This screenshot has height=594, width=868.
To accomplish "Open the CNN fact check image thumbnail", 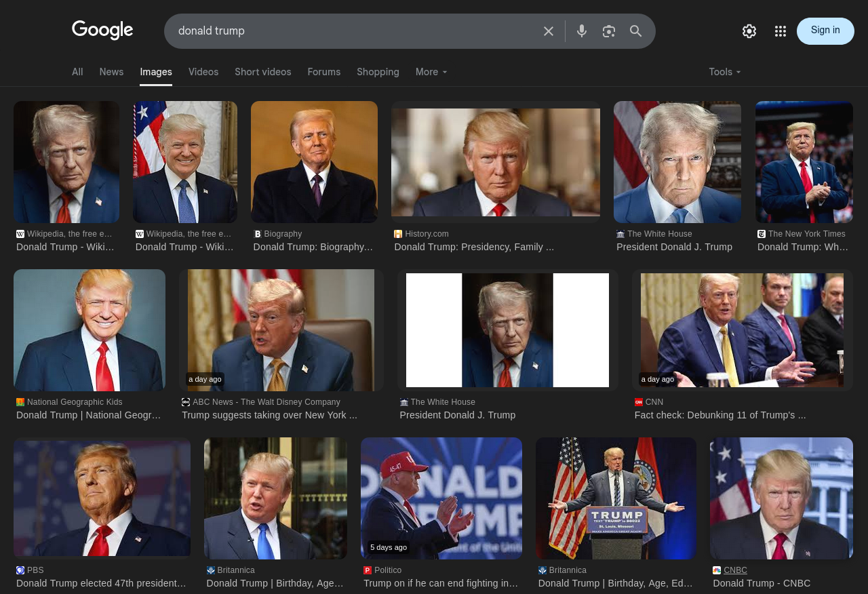I will (743, 330).
